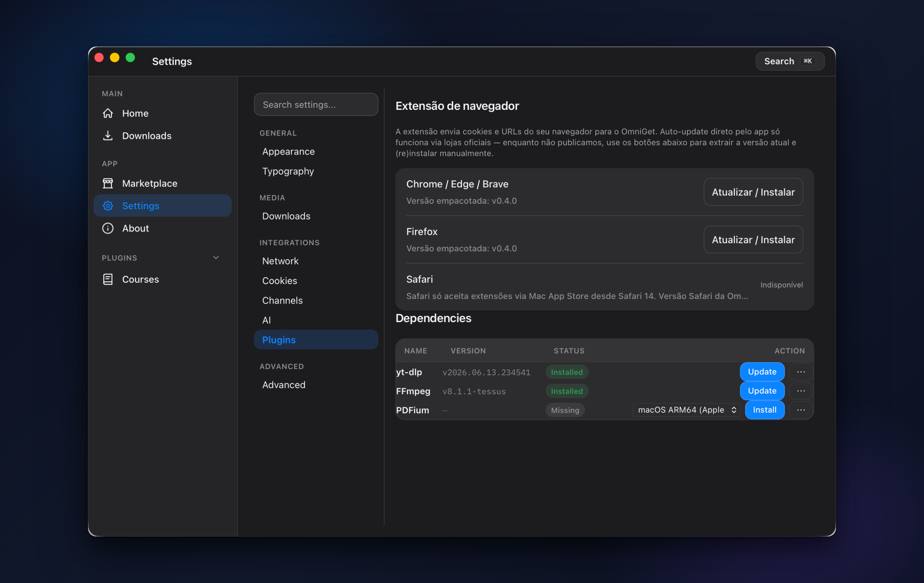Open the Typography settings section
This screenshot has width=924, height=583.
pyautogui.click(x=316, y=171)
